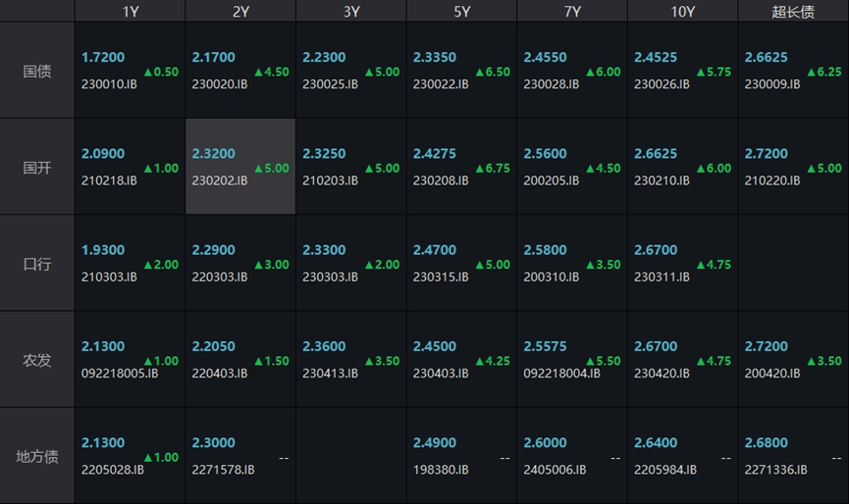The height and width of the screenshot is (504, 849).
Task: Click the 地方债 row label
Action: point(37,456)
